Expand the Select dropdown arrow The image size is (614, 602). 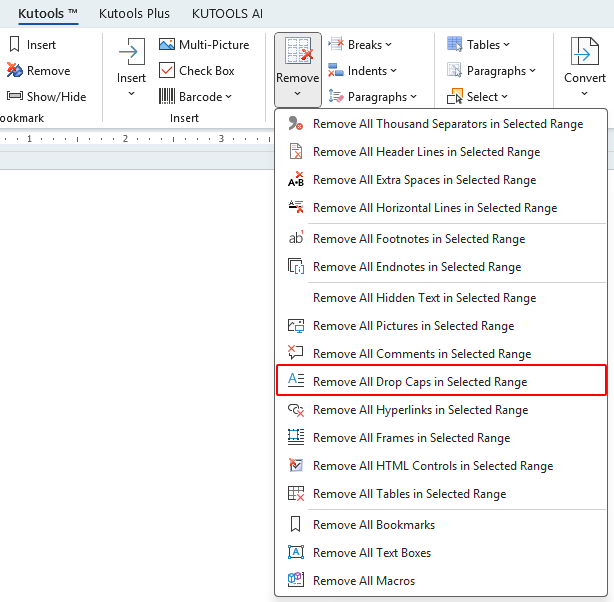tap(504, 97)
